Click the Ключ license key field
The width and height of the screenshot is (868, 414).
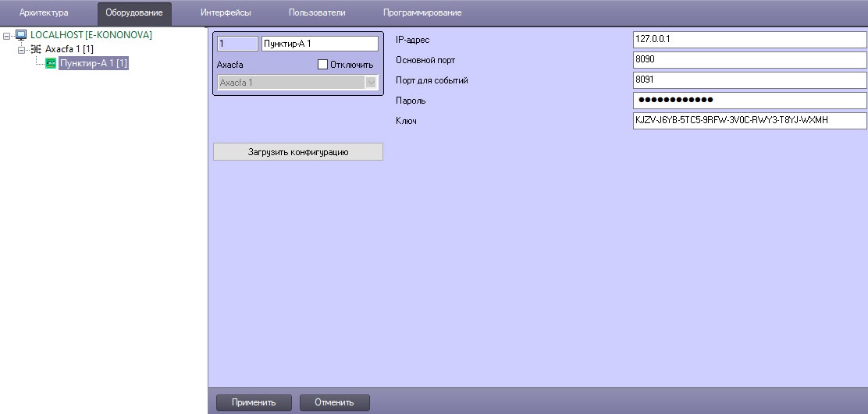pyautogui.click(x=749, y=121)
